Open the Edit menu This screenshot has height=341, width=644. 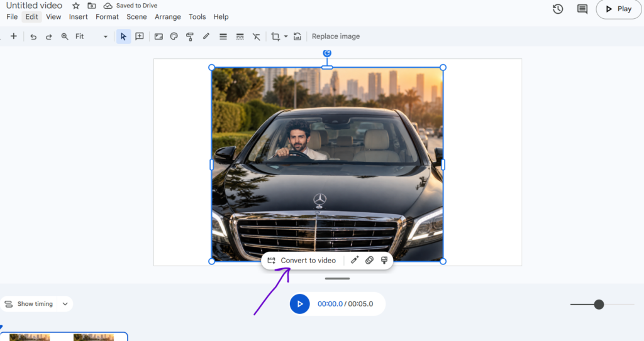31,17
